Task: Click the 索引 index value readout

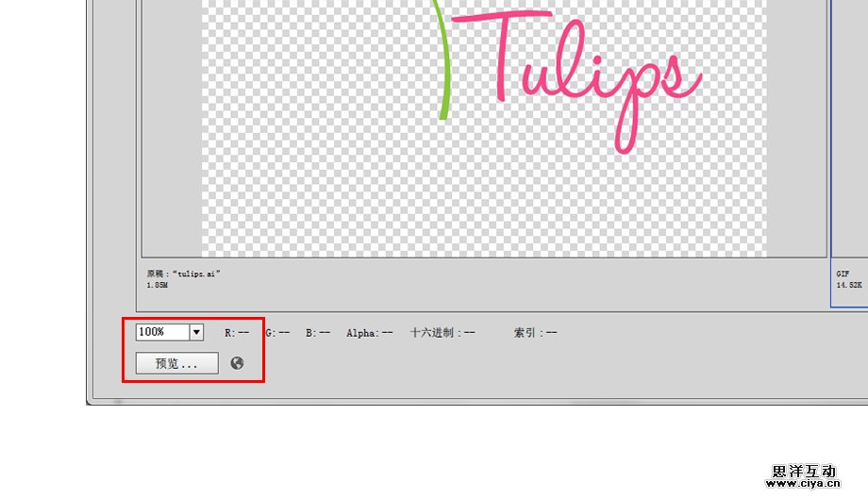Action: click(535, 333)
